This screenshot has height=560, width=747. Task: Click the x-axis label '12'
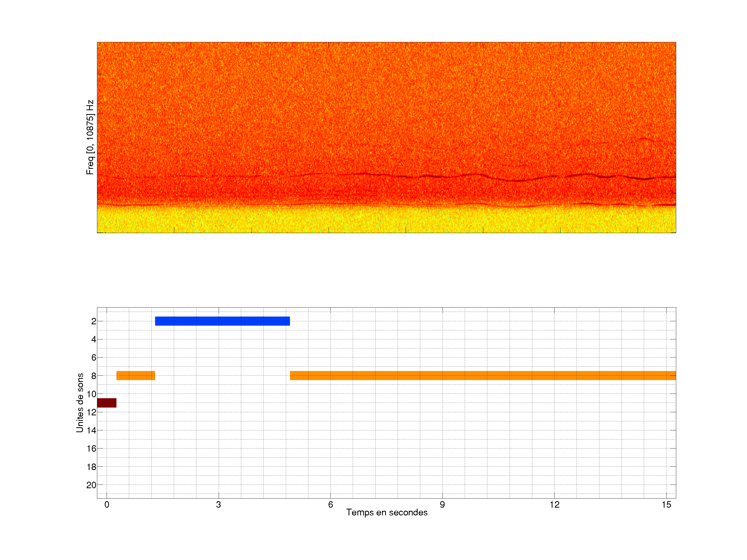[x=554, y=505]
